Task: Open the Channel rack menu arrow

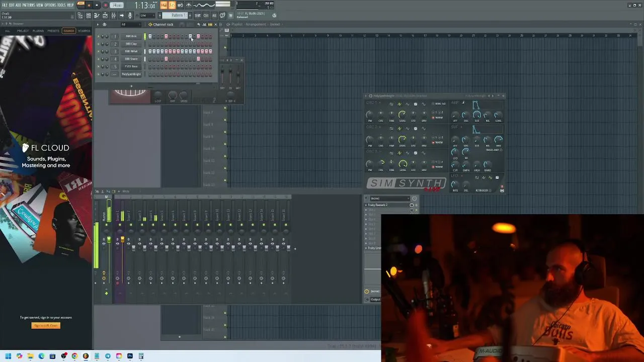Action: coord(98,24)
